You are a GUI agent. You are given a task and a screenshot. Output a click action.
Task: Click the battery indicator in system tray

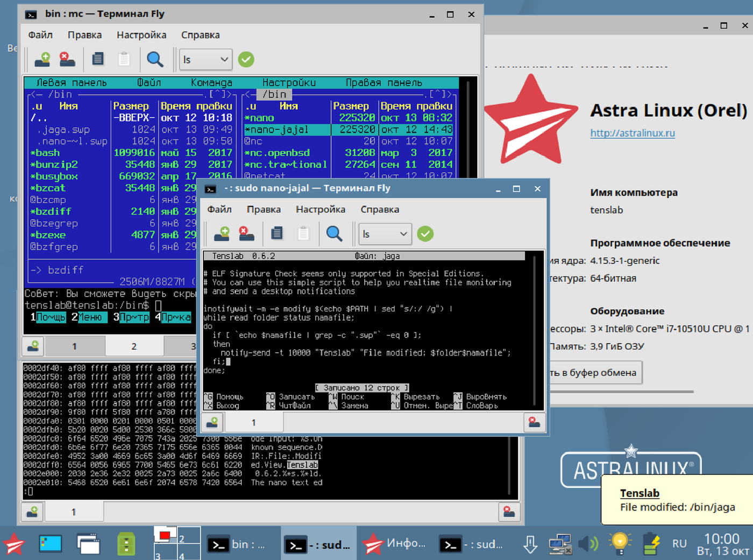(651, 544)
